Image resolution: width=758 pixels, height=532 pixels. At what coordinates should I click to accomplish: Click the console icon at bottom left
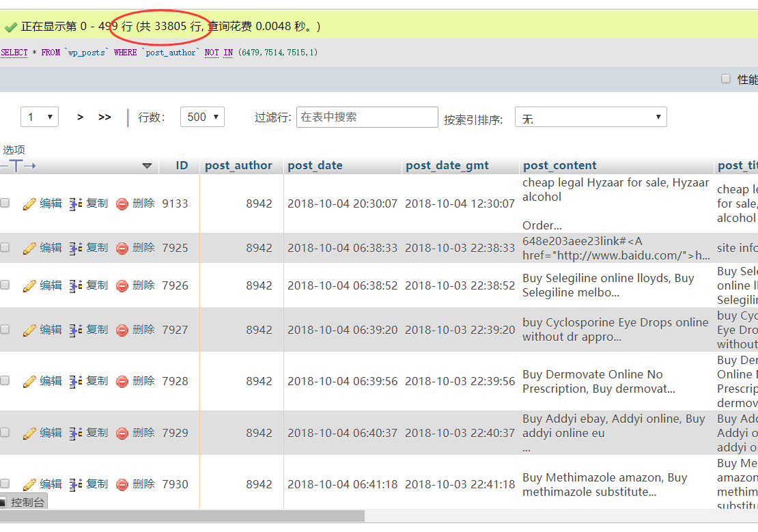pos(3,502)
